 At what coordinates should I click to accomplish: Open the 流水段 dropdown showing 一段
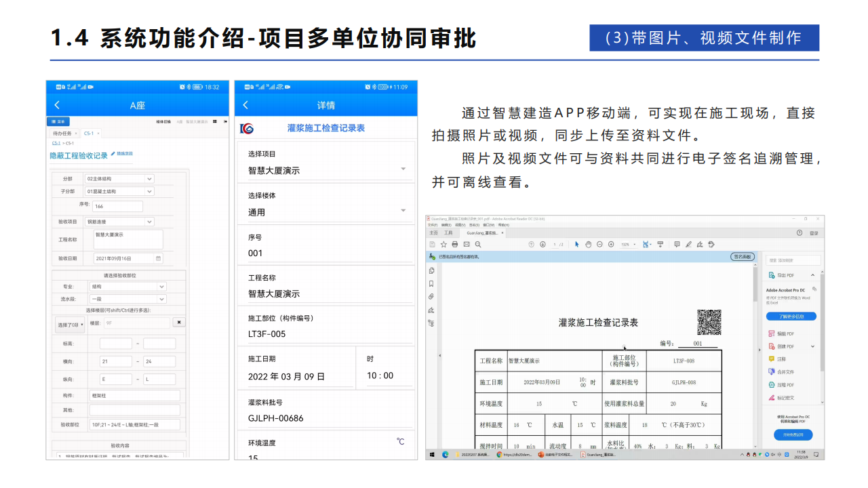point(128,299)
